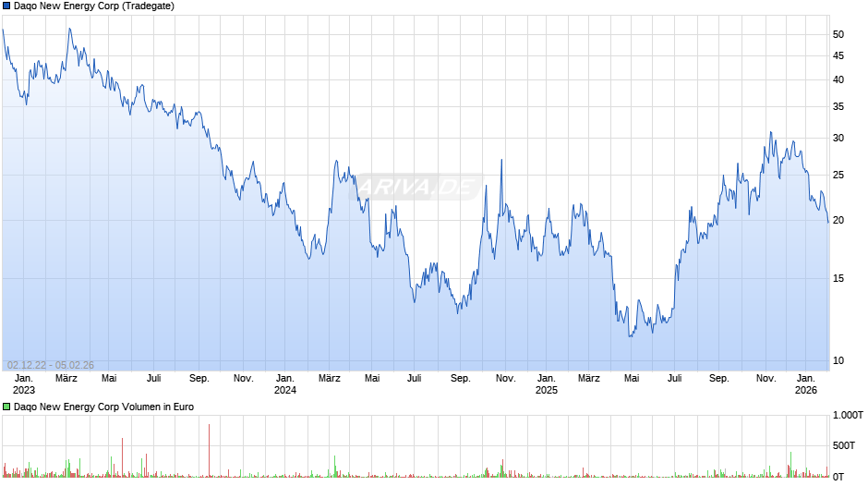Viewport: 868px width, 486px height.
Task: Click the 'Jan. 2026' time axis label
Action: tap(805, 384)
